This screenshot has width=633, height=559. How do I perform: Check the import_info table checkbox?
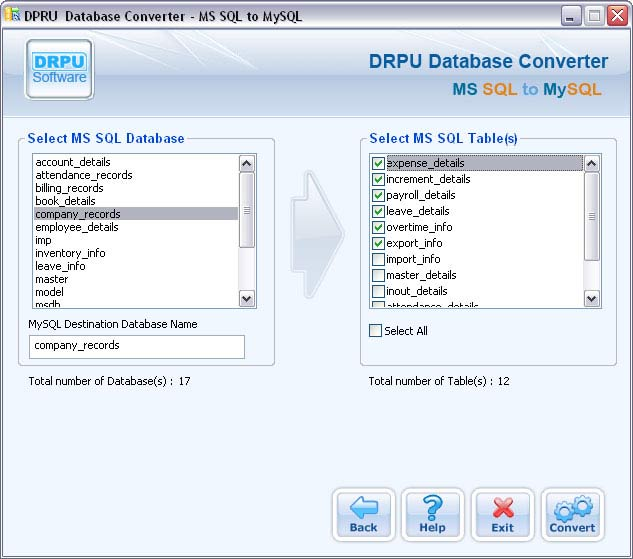point(378,259)
